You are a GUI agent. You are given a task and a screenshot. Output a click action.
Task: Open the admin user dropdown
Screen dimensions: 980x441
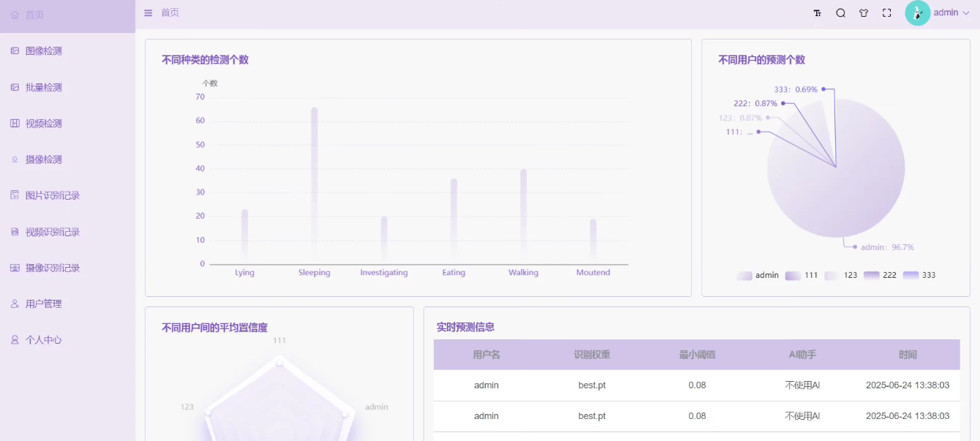coord(951,12)
